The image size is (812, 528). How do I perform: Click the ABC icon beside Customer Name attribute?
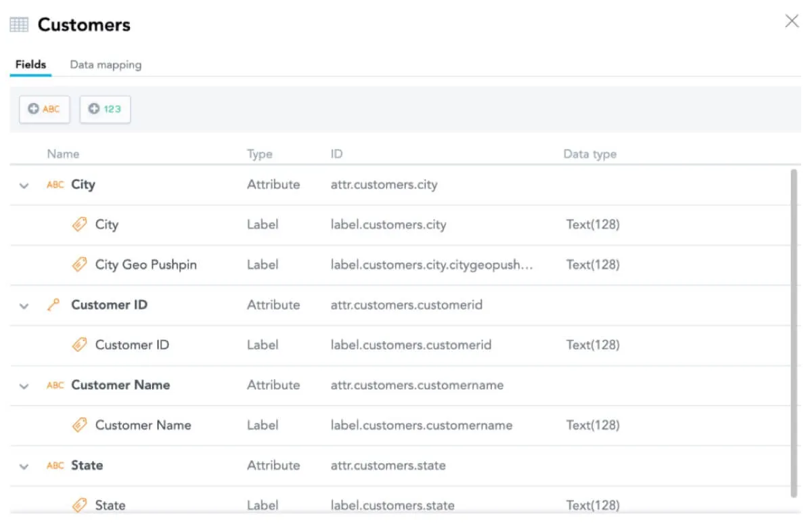[x=55, y=385]
